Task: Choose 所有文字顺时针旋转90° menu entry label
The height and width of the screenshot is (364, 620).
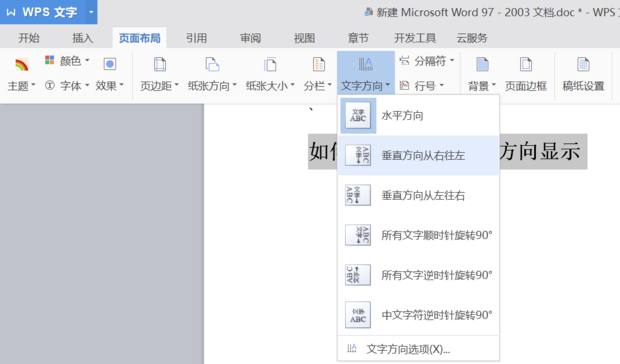Action: 437,235
